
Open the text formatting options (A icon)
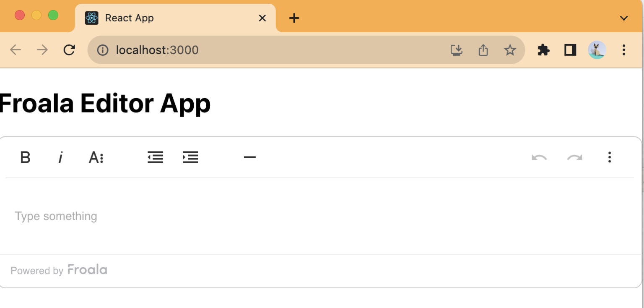point(96,157)
